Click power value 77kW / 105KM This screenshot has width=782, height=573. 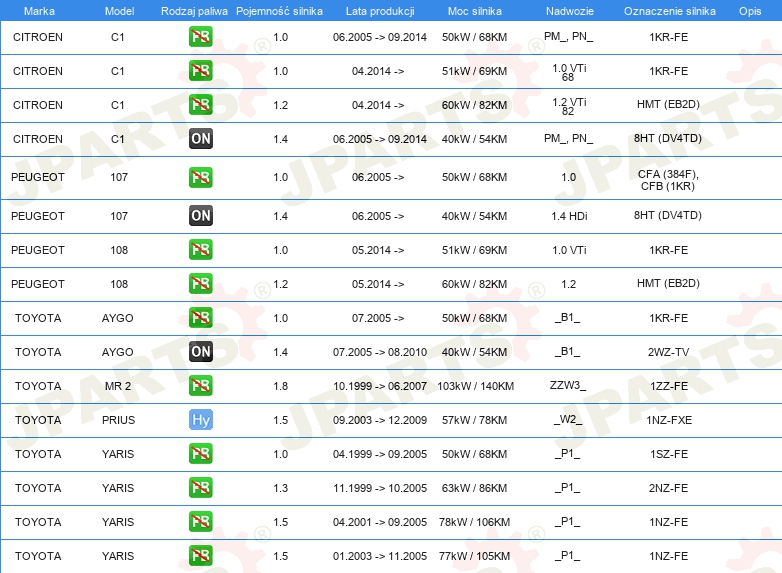click(x=474, y=556)
